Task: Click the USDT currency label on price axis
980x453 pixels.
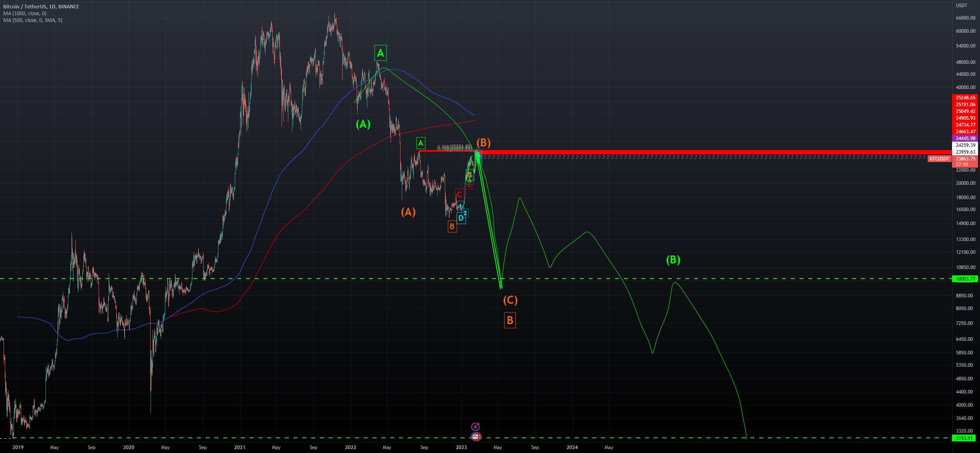Action: coord(961,5)
